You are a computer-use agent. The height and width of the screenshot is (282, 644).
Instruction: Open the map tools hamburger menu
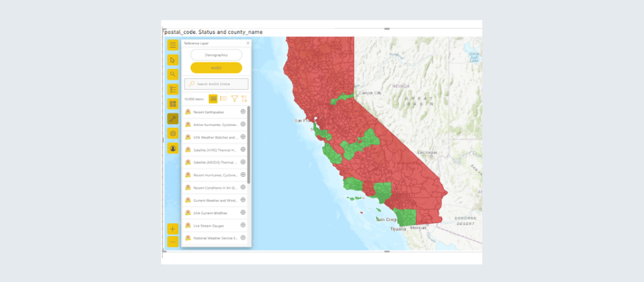click(173, 45)
